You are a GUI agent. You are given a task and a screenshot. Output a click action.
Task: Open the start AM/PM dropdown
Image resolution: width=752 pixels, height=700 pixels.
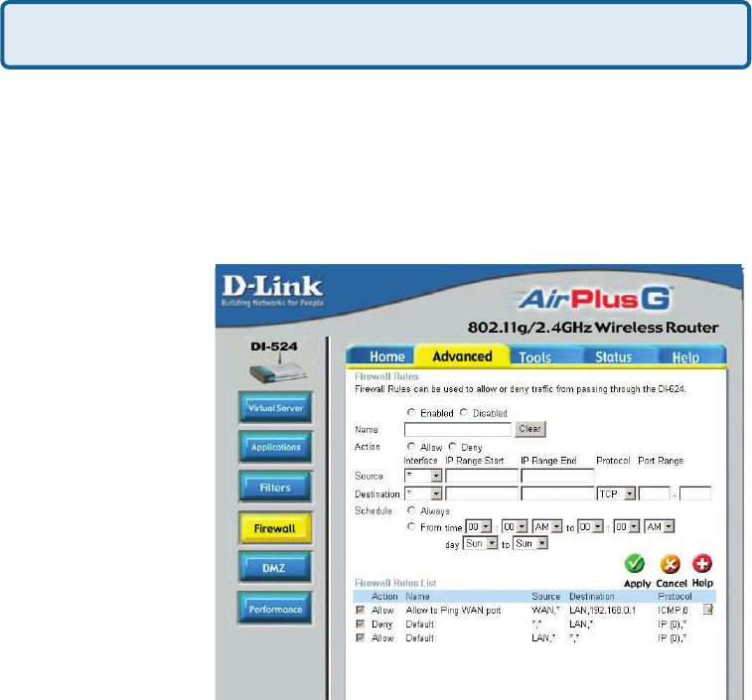pos(547,526)
